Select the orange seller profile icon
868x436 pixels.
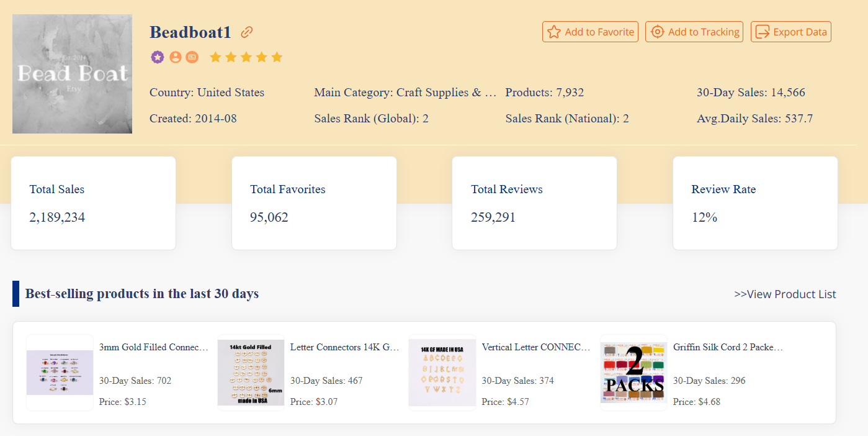(174, 57)
